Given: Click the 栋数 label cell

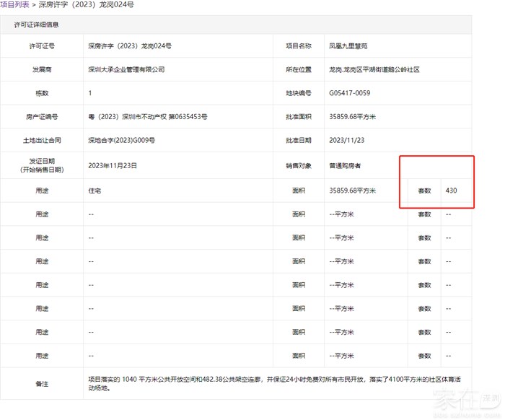Looking at the screenshot, I should click(42, 93).
